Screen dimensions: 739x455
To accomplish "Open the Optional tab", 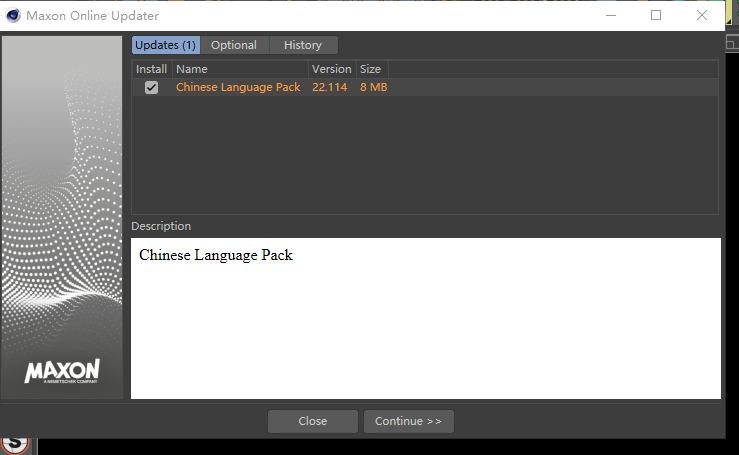I will click(x=234, y=45).
